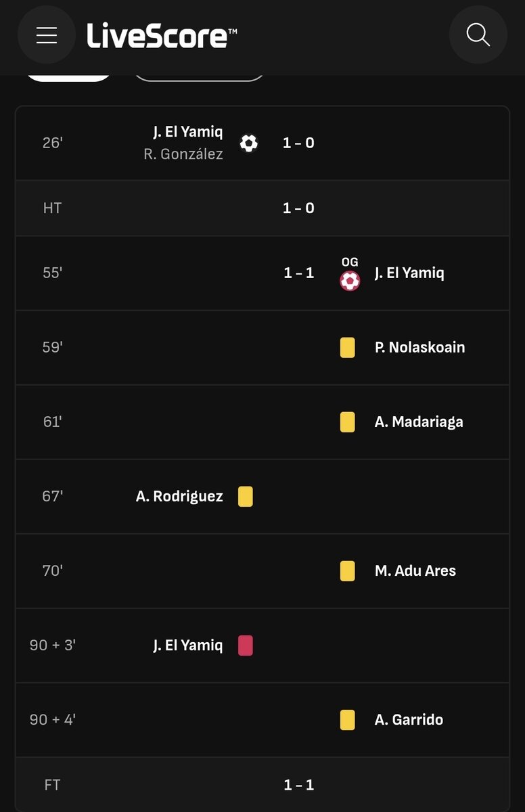The image size is (525, 812).
Task: Open the search icon
Action: coord(478,35)
